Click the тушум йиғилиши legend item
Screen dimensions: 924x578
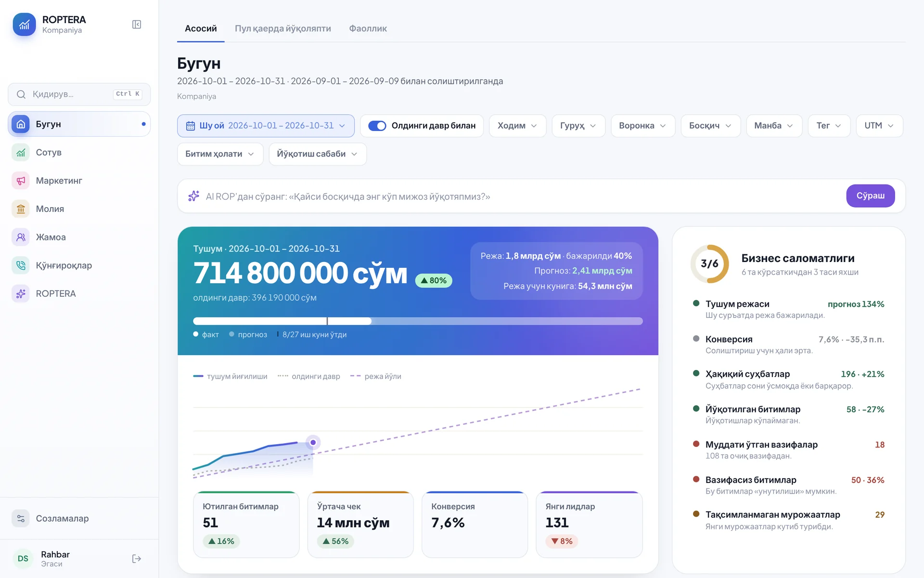(x=230, y=376)
